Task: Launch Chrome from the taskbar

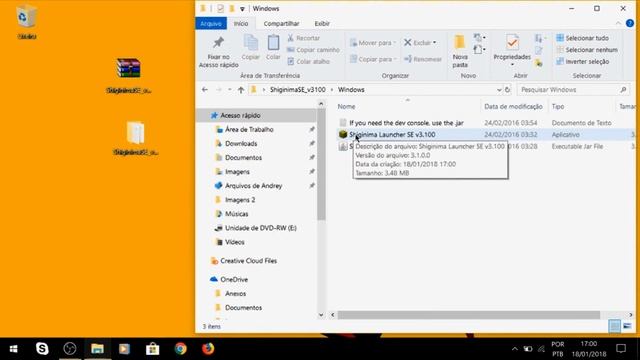Action: (180, 349)
